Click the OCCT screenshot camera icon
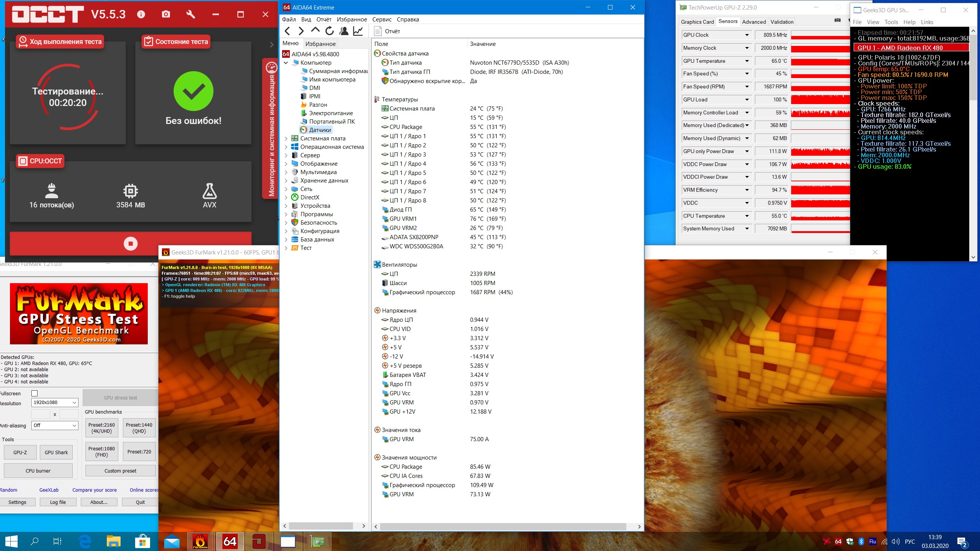The image size is (980, 551). [166, 15]
